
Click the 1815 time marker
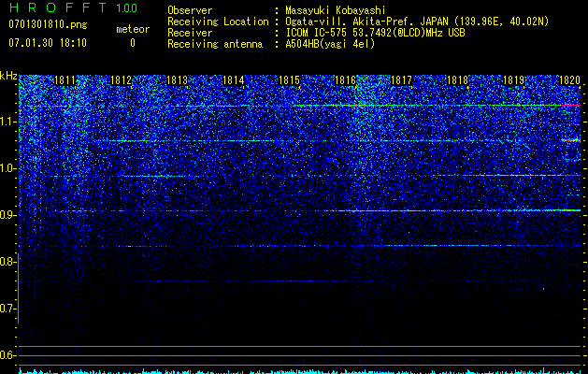(290, 80)
